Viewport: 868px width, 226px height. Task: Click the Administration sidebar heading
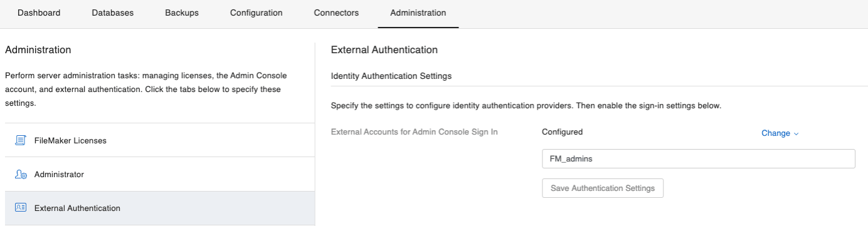point(38,49)
